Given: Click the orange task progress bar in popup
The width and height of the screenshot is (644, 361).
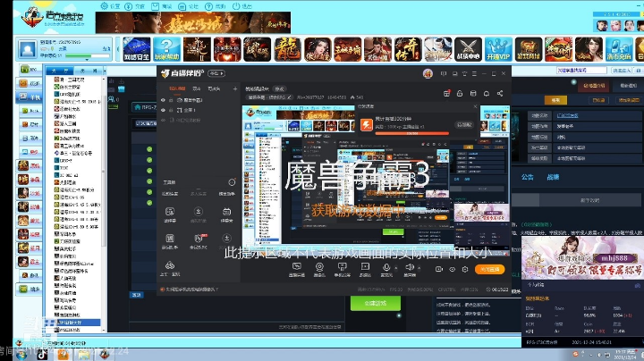Looking at the screenshot, I should 411,133.
